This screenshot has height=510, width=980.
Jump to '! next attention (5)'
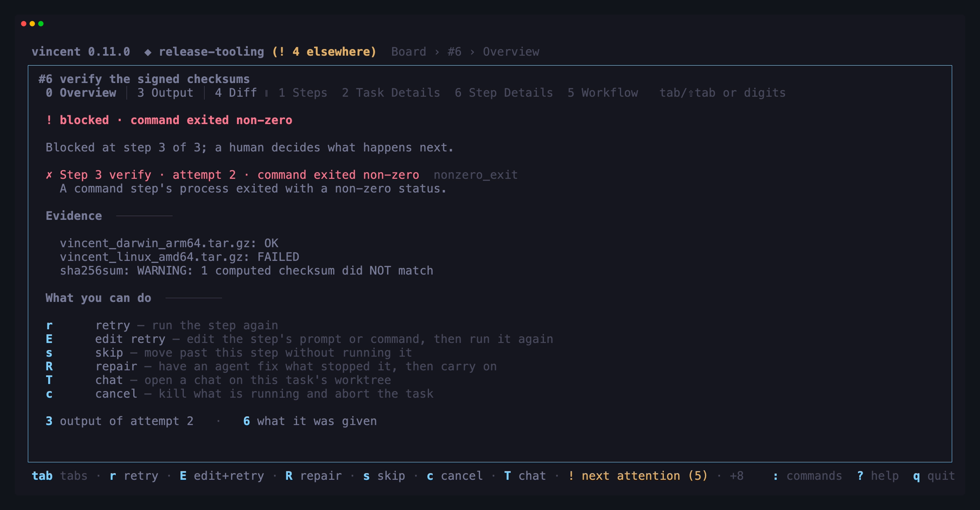tap(637, 476)
